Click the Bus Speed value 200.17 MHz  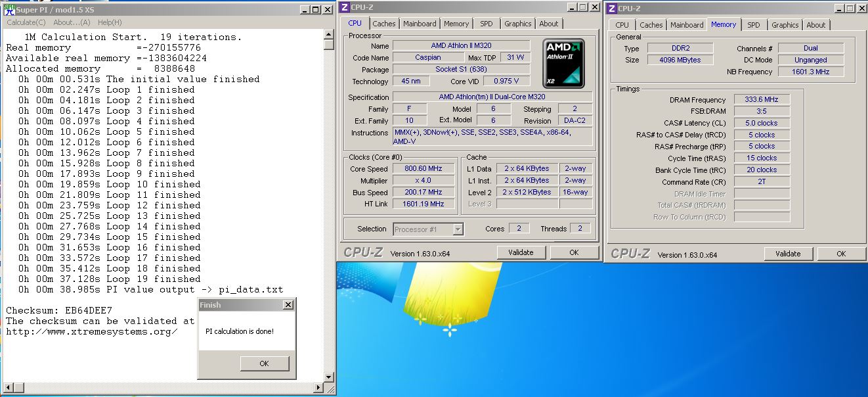423,193
